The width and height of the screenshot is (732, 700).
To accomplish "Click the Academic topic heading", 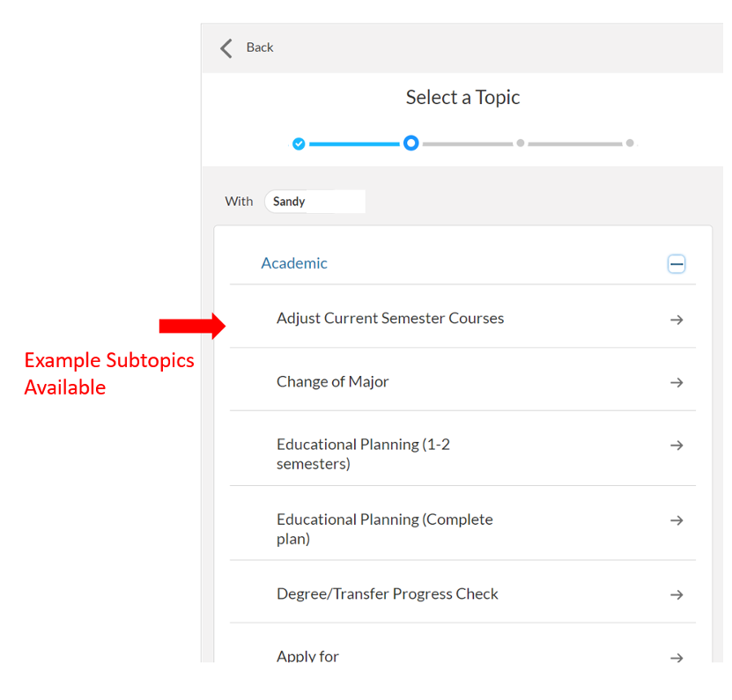I will (294, 263).
